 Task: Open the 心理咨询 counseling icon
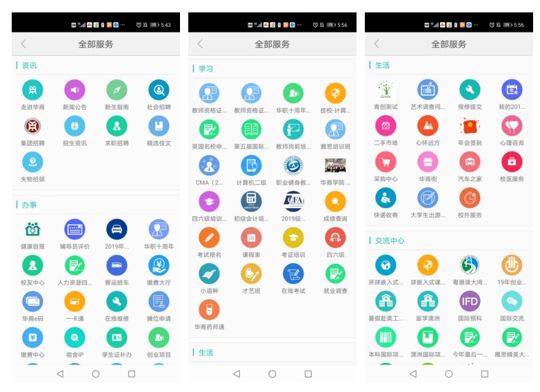click(x=512, y=126)
